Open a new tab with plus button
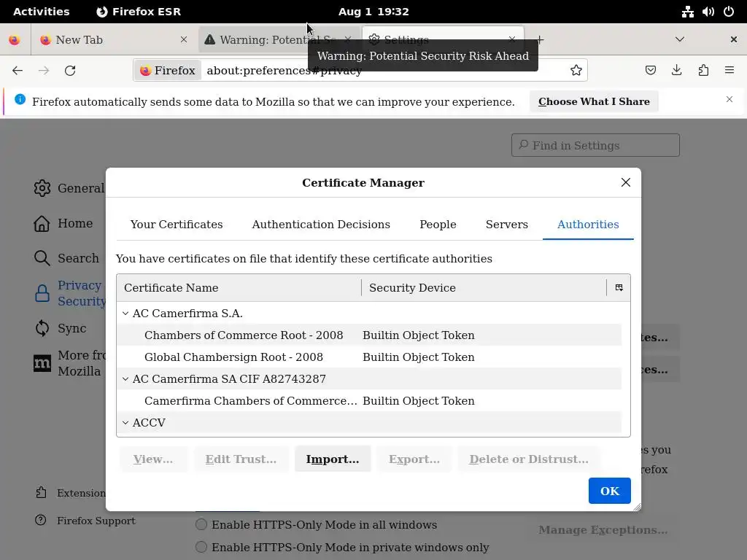Image resolution: width=747 pixels, height=560 pixels. click(540, 39)
